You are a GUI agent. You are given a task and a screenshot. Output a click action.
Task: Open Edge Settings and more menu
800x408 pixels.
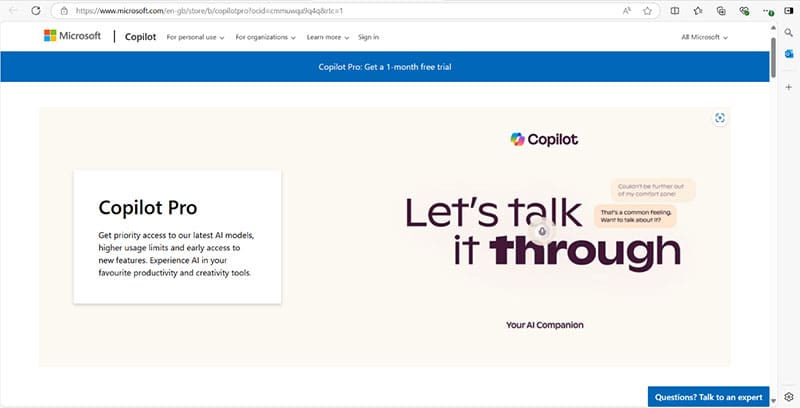(767, 11)
